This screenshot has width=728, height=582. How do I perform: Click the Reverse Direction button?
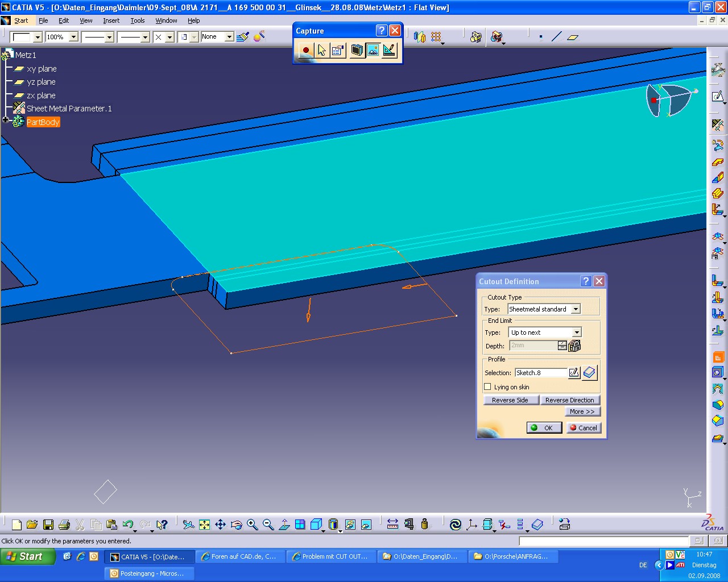(569, 400)
